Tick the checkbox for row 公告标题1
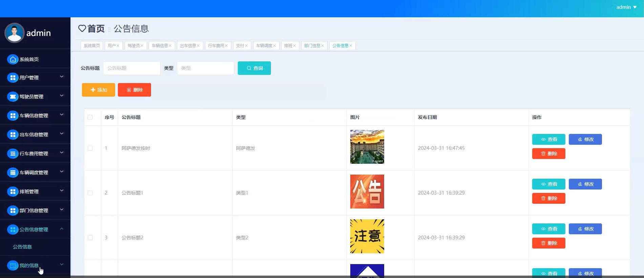Image resolution: width=644 pixels, height=278 pixels. pyautogui.click(x=90, y=193)
